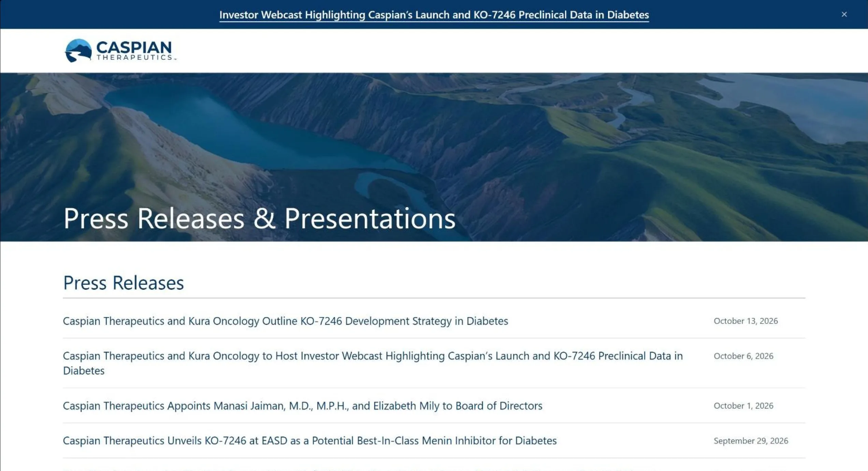Open the Board of Directors appointment release
Viewport: 868px width, 471px height.
303,405
